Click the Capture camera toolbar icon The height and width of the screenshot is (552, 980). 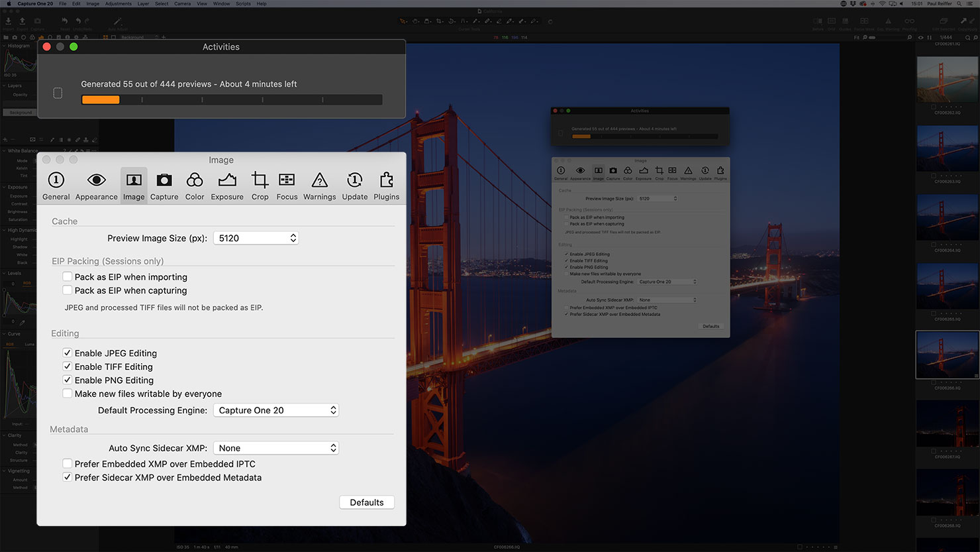[37, 23]
